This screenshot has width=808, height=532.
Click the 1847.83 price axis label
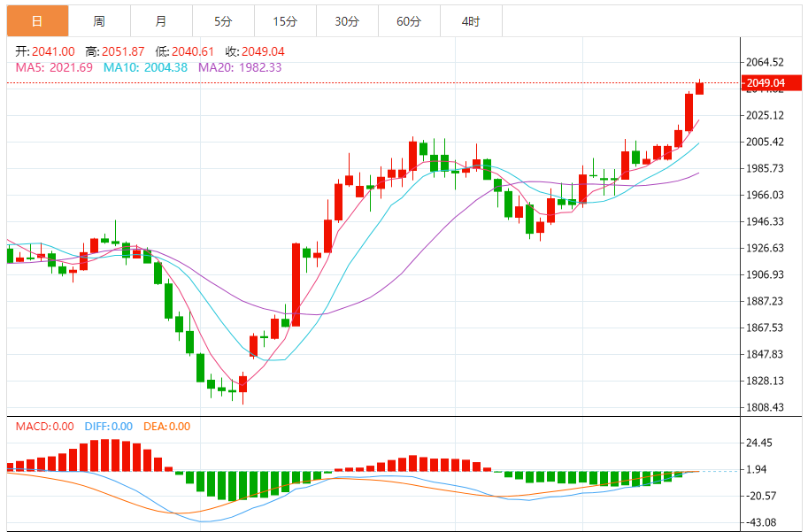765,354
